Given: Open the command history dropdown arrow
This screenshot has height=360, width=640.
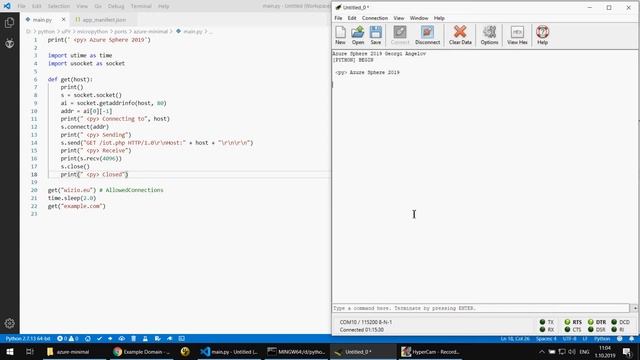Looking at the screenshot, I should coord(635,308).
